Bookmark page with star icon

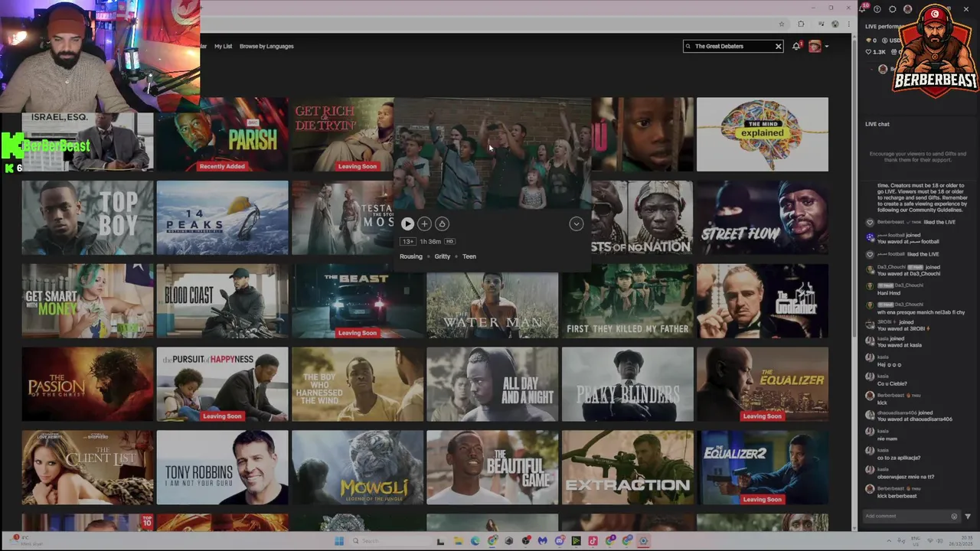click(x=782, y=24)
